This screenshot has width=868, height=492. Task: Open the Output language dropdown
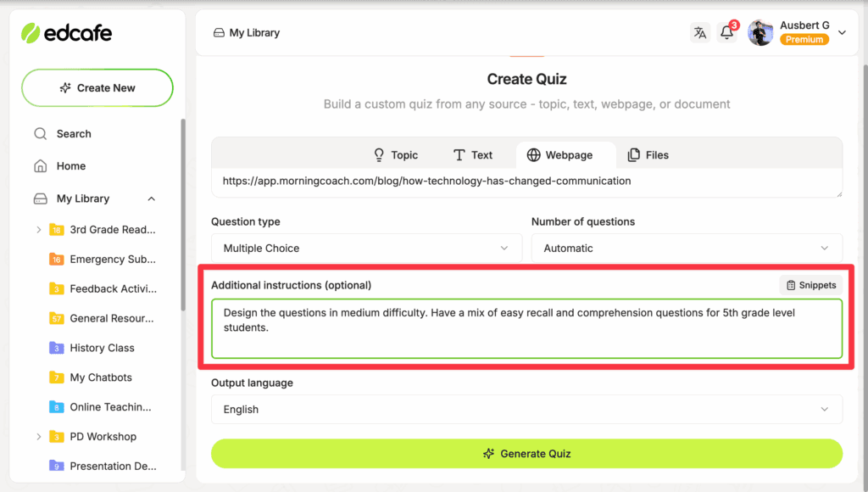pyautogui.click(x=526, y=409)
